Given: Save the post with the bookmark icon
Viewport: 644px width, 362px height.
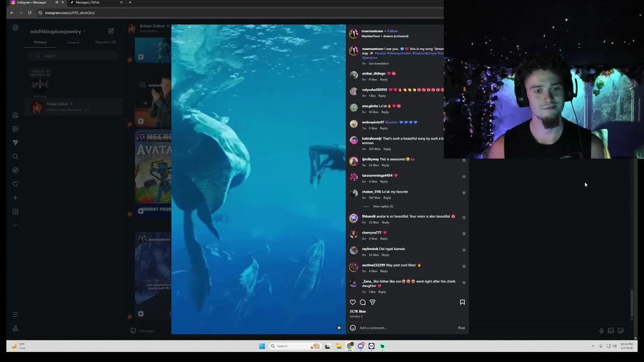Looking at the screenshot, I should (462, 302).
